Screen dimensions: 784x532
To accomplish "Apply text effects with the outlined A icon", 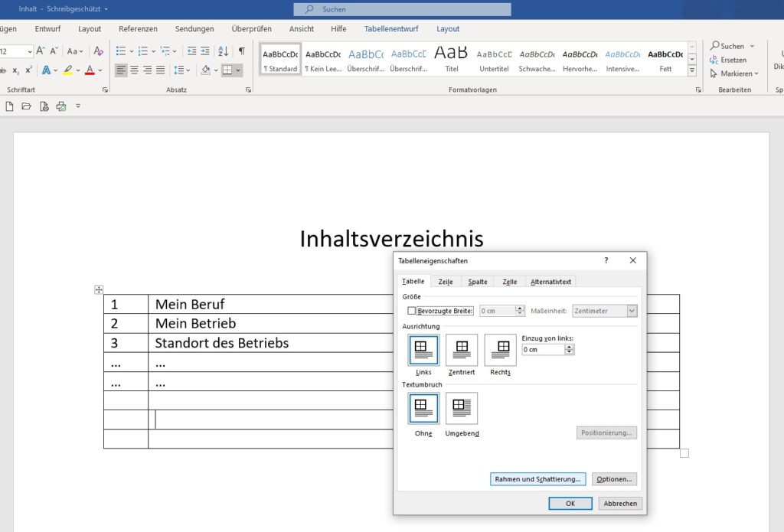I will [x=46, y=70].
